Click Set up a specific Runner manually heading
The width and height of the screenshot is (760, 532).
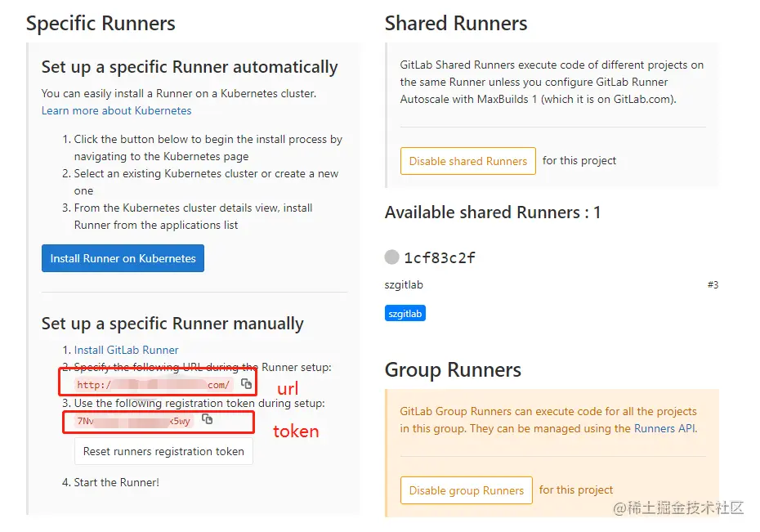pos(172,323)
